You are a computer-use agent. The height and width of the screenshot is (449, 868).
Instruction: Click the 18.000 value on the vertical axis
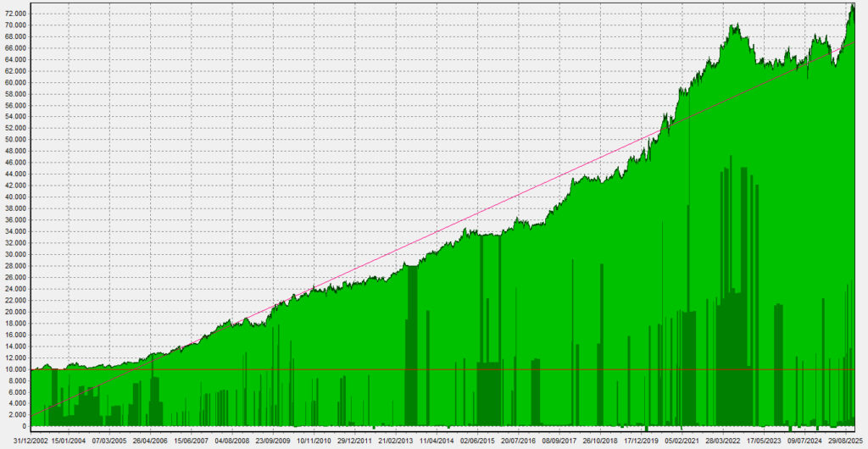coord(18,323)
